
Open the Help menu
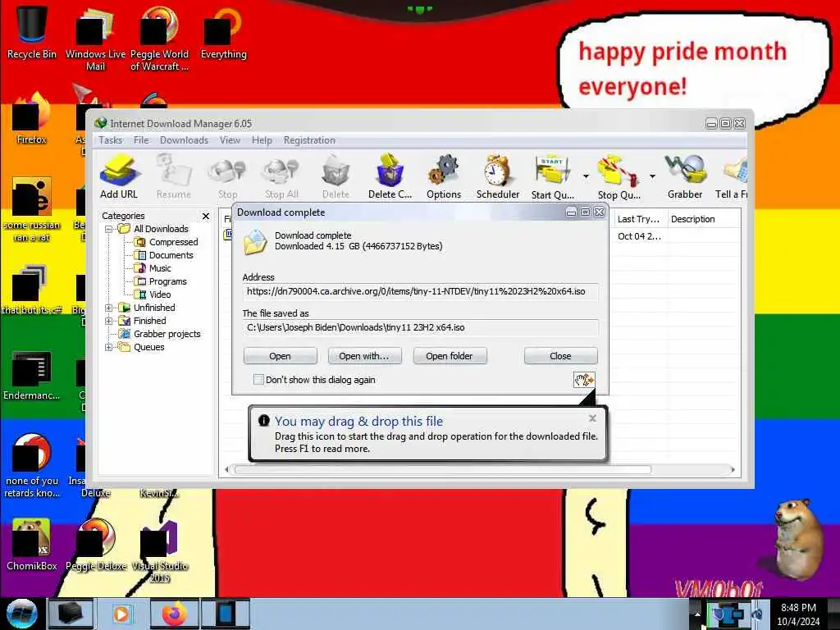262,140
